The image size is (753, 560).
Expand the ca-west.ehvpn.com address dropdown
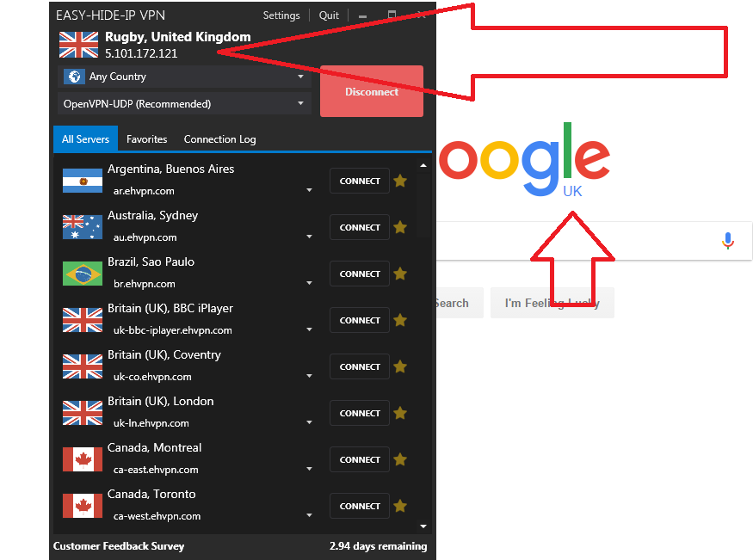[309, 515]
